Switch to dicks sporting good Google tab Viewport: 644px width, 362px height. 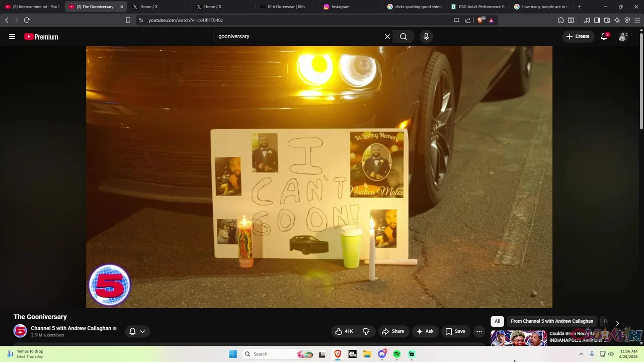[x=415, y=7]
